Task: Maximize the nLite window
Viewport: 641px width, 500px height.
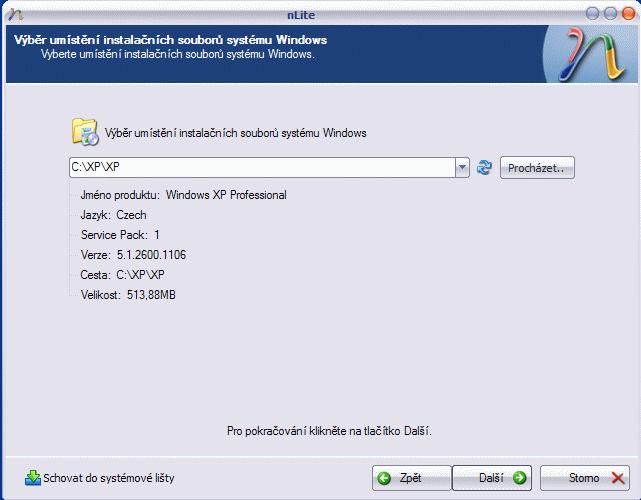Action: tap(610, 13)
